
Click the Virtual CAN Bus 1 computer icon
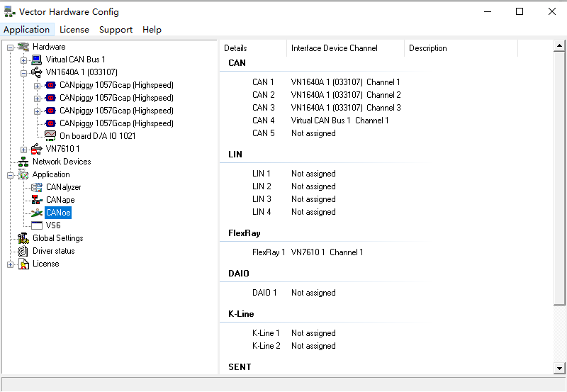[x=37, y=60]
